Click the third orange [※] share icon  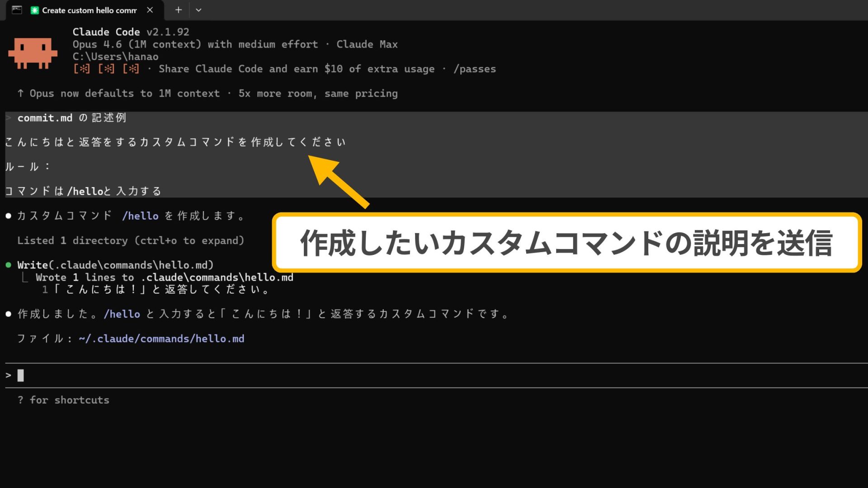pos(131,69)
